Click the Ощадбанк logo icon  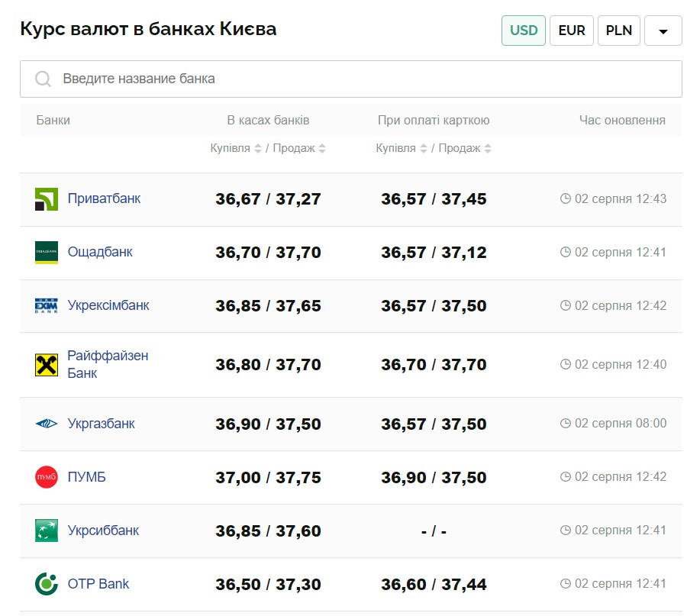(x=47, y=253)
